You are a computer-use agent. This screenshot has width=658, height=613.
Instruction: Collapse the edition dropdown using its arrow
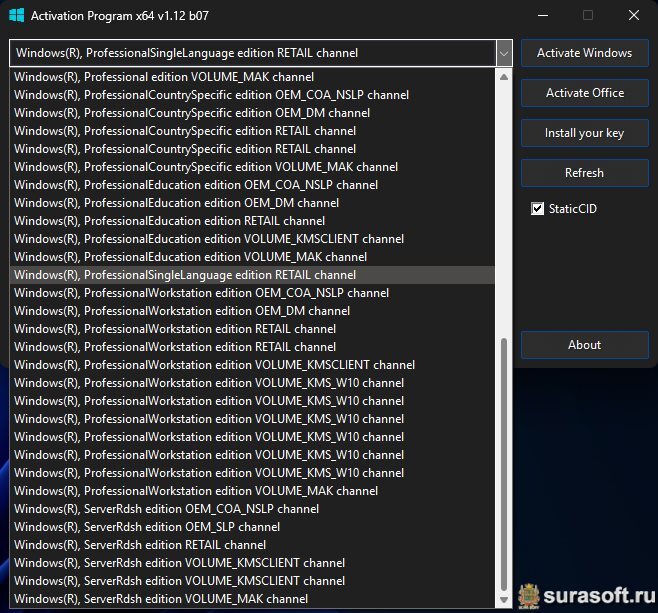[504, 53]
